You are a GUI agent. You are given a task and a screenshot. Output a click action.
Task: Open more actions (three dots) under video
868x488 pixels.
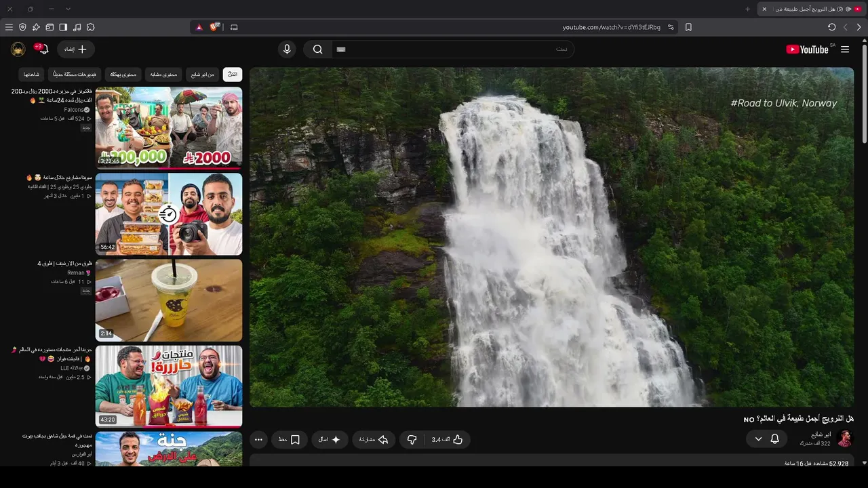(258, 440)
